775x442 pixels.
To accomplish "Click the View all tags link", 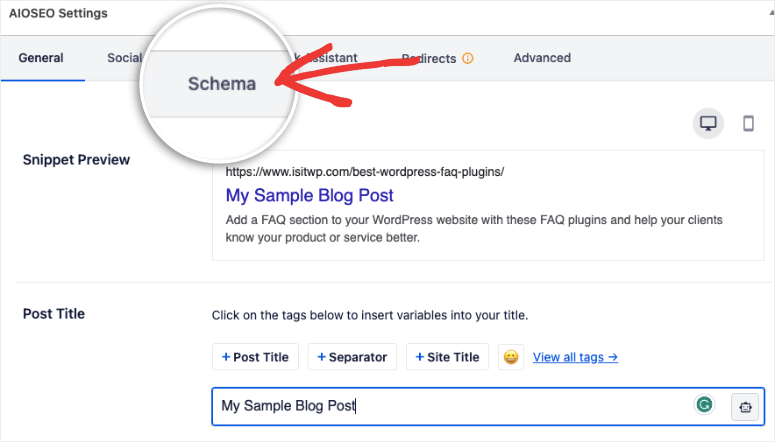I will click(575, 357).
